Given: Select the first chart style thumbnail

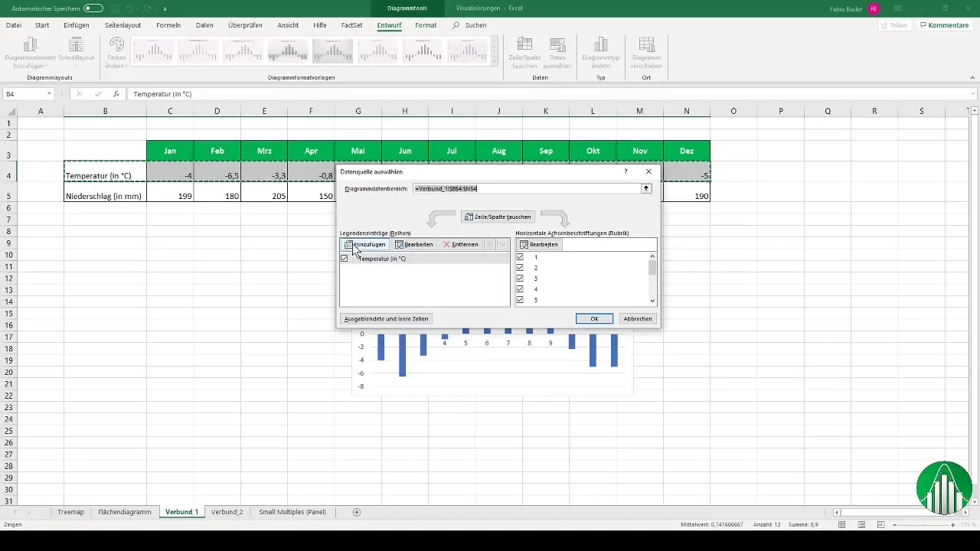Looking at the screenshot, I should tap(154, 51).
